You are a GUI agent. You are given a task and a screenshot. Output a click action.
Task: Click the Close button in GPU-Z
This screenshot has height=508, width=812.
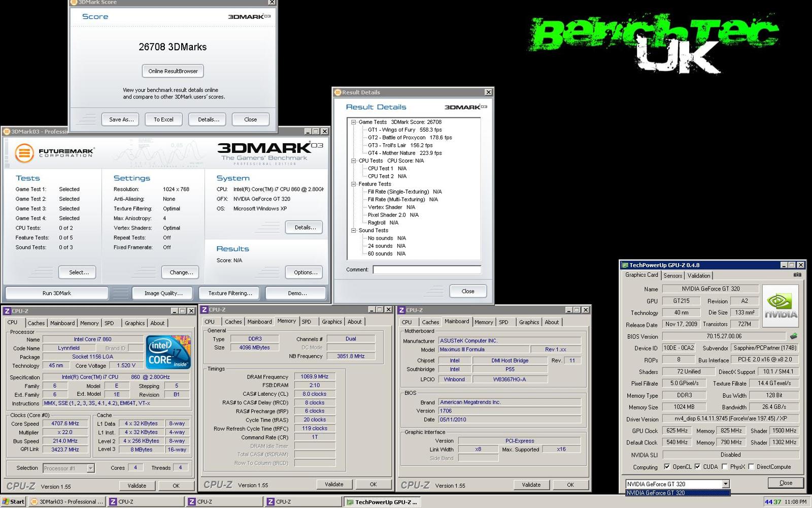(786, 483)
